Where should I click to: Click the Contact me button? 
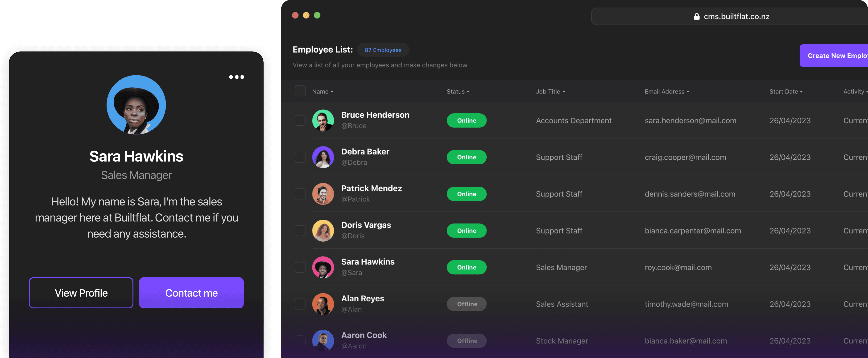point(191,293)
